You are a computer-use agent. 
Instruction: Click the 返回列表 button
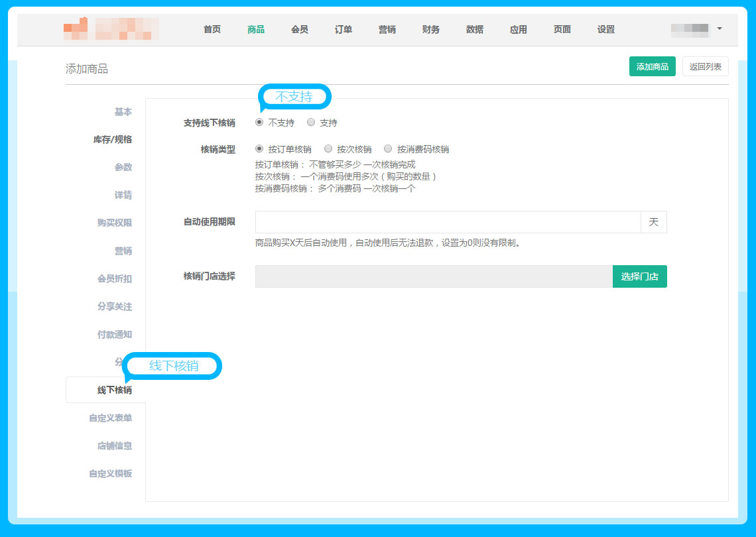pyautogui.click(x=705, y=66)
